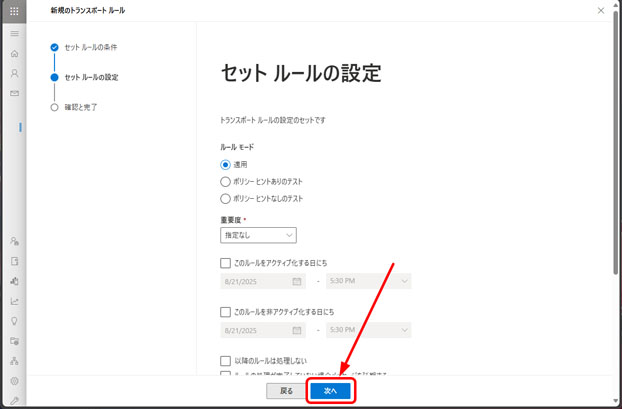Open the Migration page icon
Screen dimensions: 622x409
pyautogui.click(x=14, y=261)
